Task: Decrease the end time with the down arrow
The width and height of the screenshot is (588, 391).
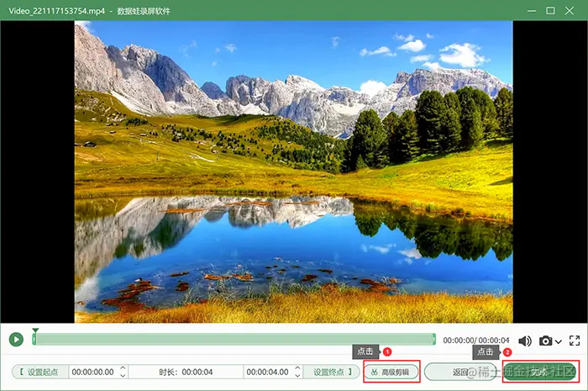Action: (x=297, y=376)
